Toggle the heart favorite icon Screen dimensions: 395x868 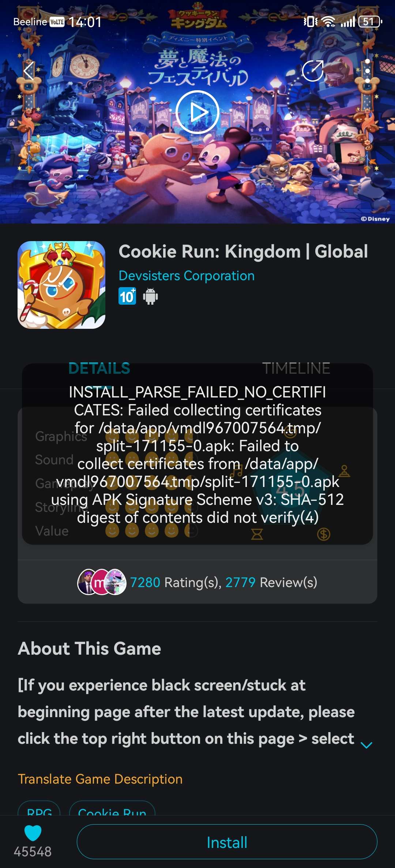coord(33,833)
